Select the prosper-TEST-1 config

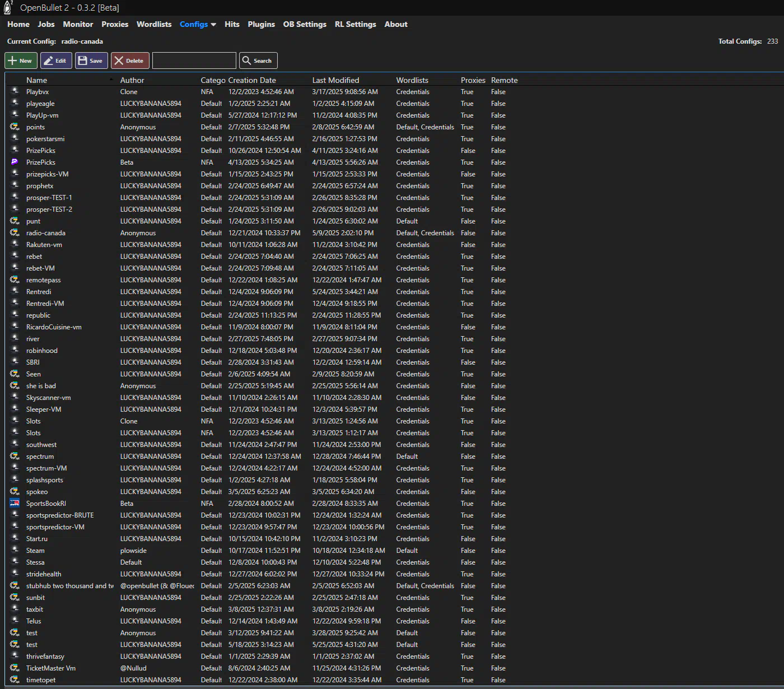click(49, 197)
